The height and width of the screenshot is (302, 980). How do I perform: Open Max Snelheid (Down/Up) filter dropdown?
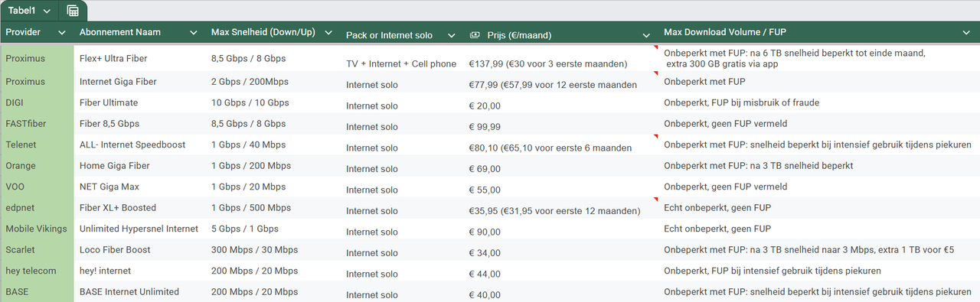(x=328, y=32)
